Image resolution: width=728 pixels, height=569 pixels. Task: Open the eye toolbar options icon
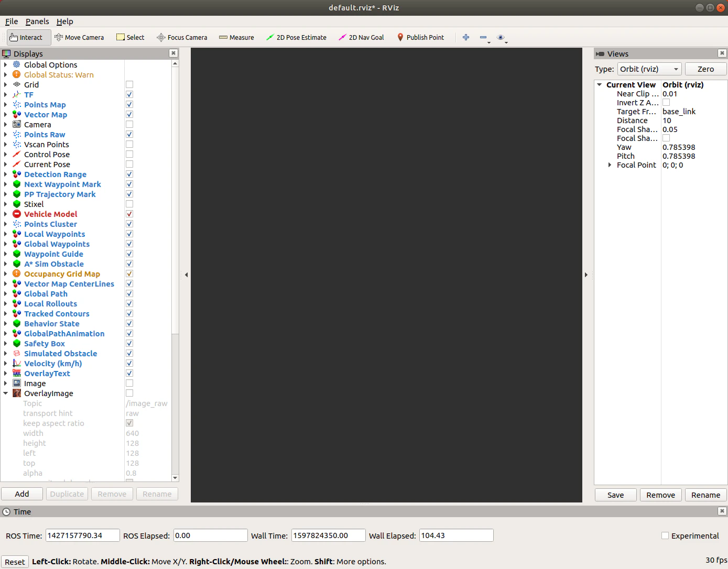502,37
